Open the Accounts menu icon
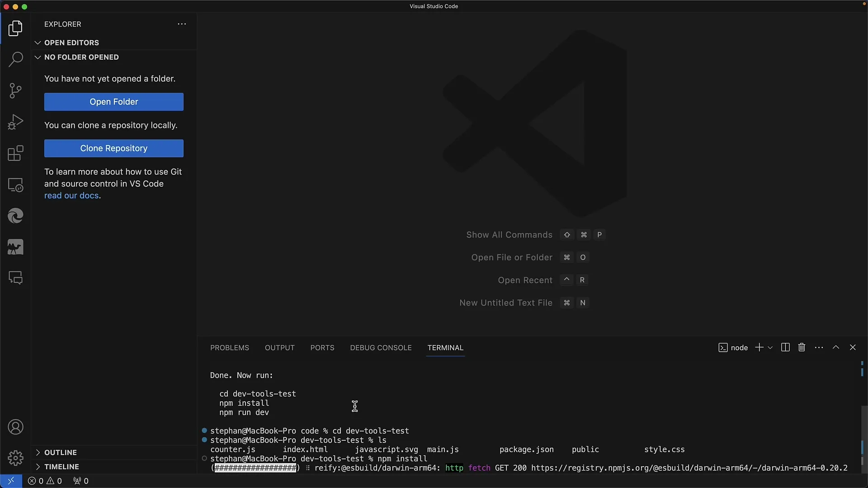868x488 pixels. [x=15, y=427]
